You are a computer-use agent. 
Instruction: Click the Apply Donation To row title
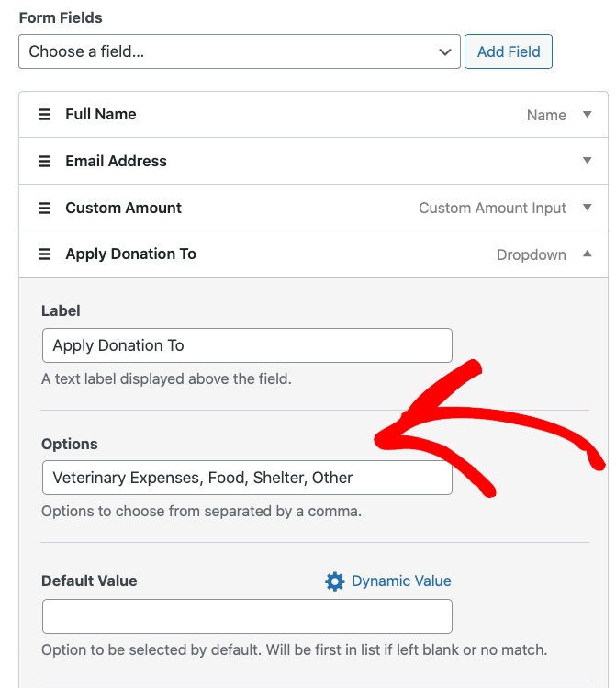tap(130, 254)
